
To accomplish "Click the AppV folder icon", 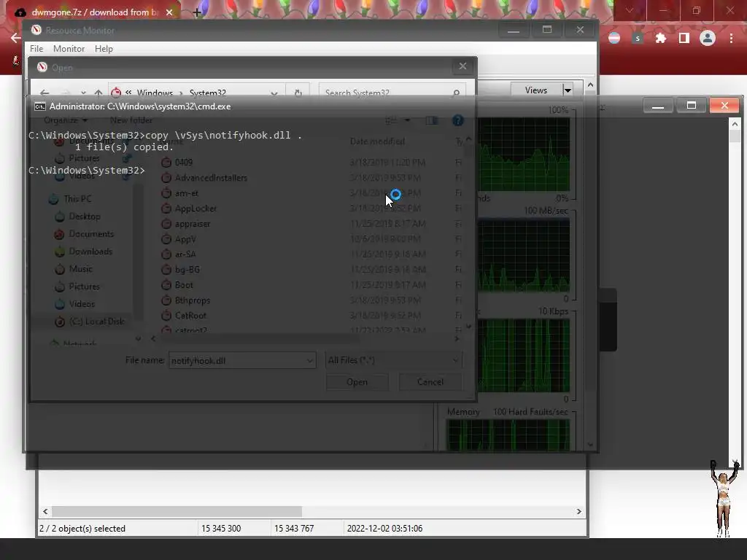I will [x=166, y=239].
